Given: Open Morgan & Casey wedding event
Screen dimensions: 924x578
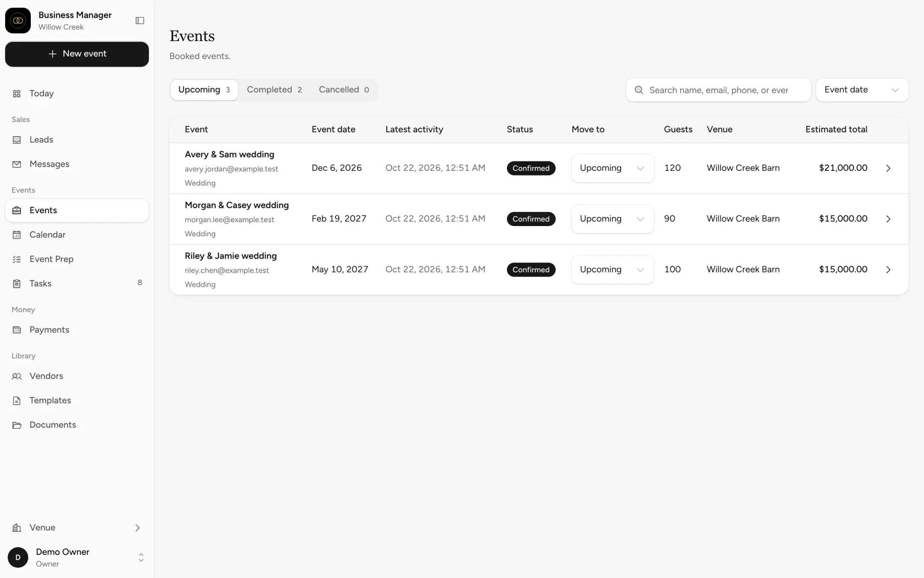Looking at the screenshot, I should [237, 206].
